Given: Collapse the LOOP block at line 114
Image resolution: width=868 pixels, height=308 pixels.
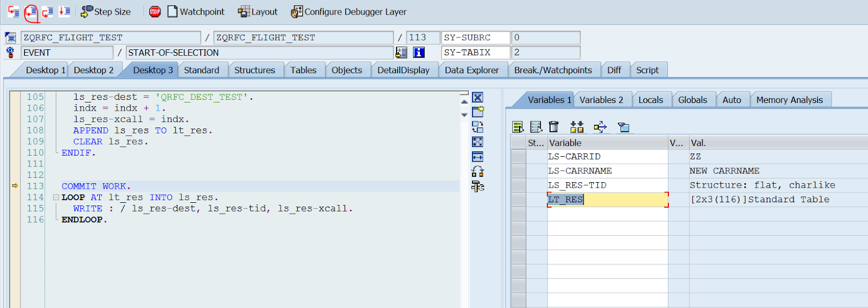Looking at the screenshot, I should pyautogui.click(x=56, y=197).
